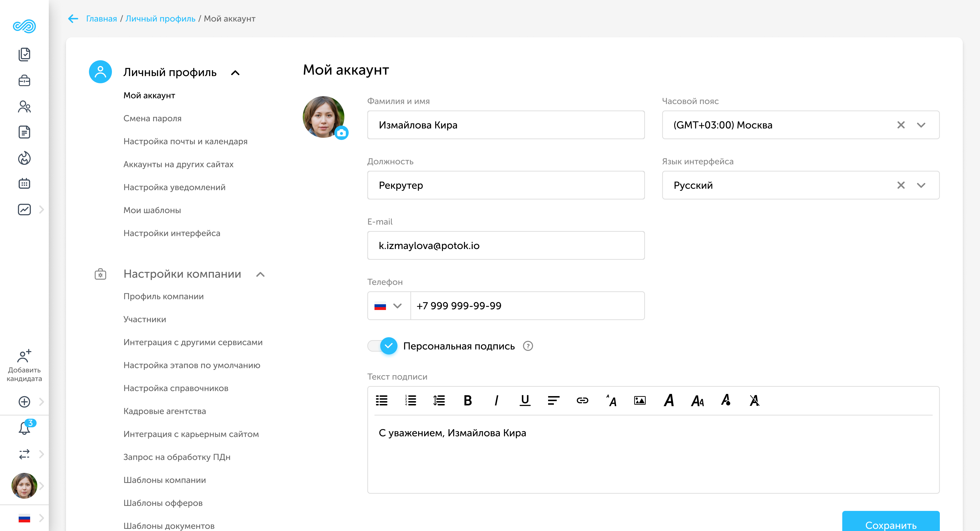Open notifications bell in sidebar
The height and width of the screenshot is (531, 980).
[x=24, y=428]
